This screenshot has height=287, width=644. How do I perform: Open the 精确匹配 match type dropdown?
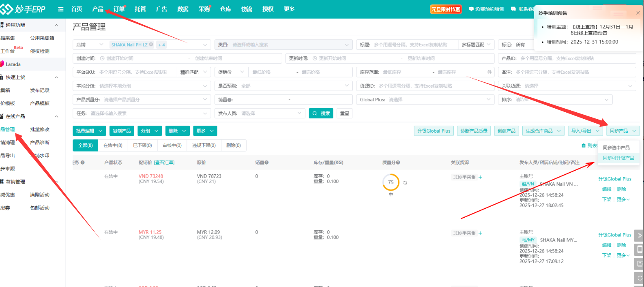click(193, 72)
